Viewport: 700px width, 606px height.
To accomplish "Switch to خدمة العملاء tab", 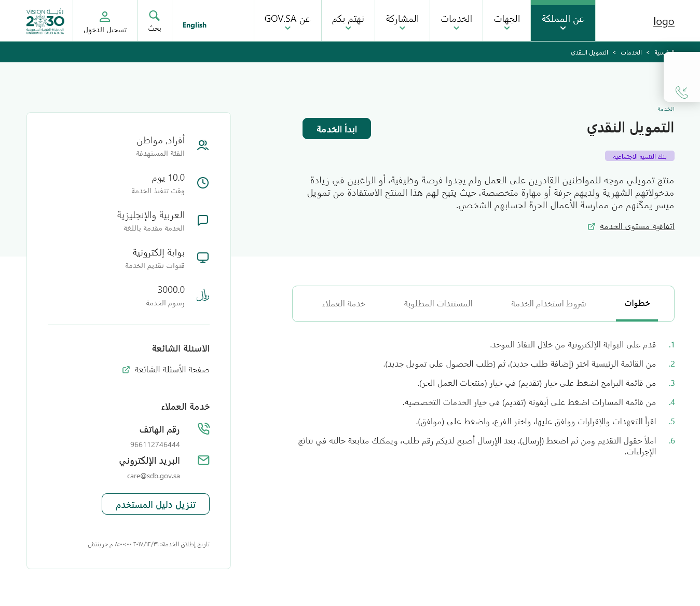I will tap(344, 303).
